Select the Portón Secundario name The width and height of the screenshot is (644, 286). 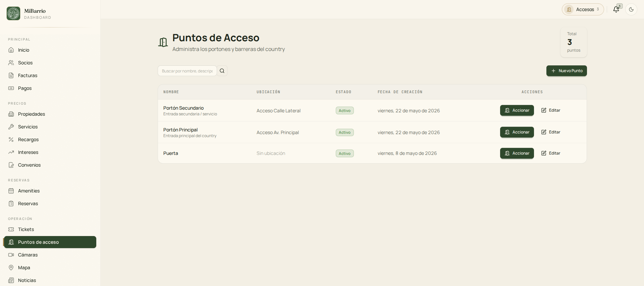183,108
